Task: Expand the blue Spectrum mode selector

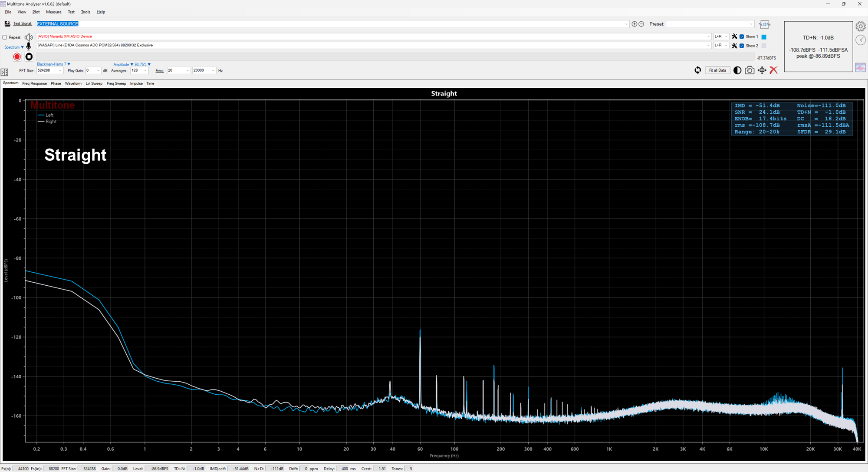Action: [14, 47]
